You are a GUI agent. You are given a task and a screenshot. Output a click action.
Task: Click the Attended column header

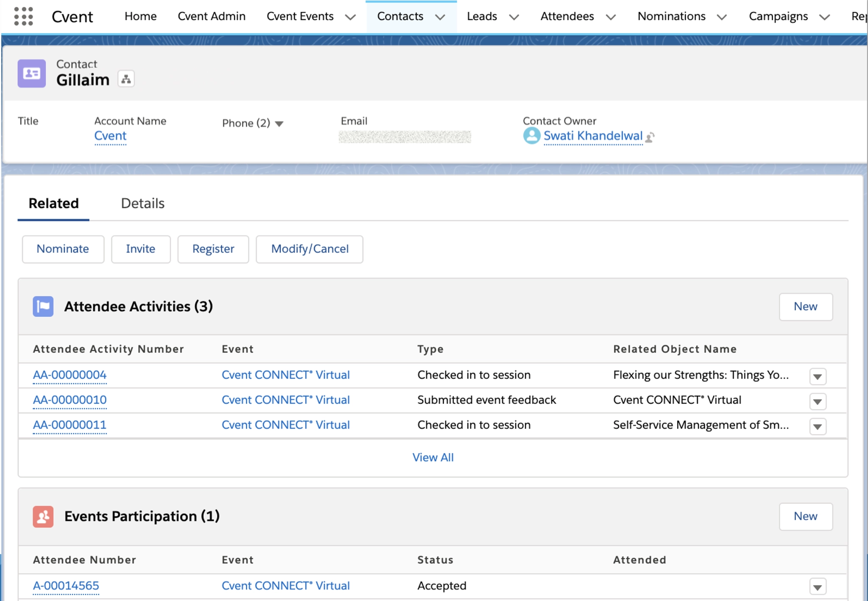pos(640,560)
